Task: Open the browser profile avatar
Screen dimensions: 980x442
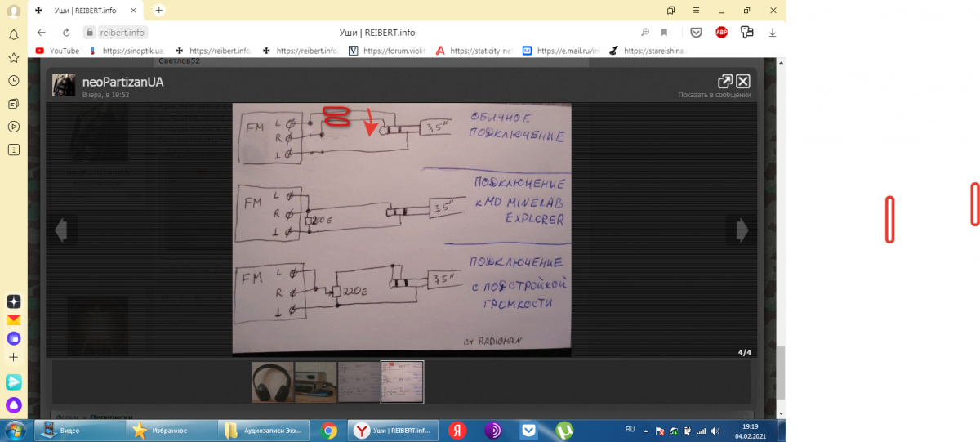Action: 14,11
